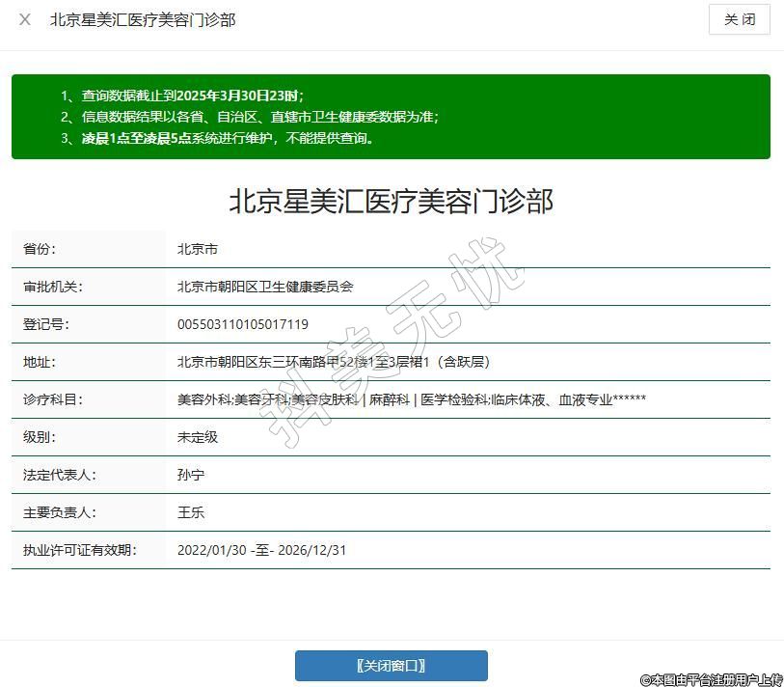
Task: Click the header title 北京星美汇医疗美容门诊部
Action: click(143, 19)
